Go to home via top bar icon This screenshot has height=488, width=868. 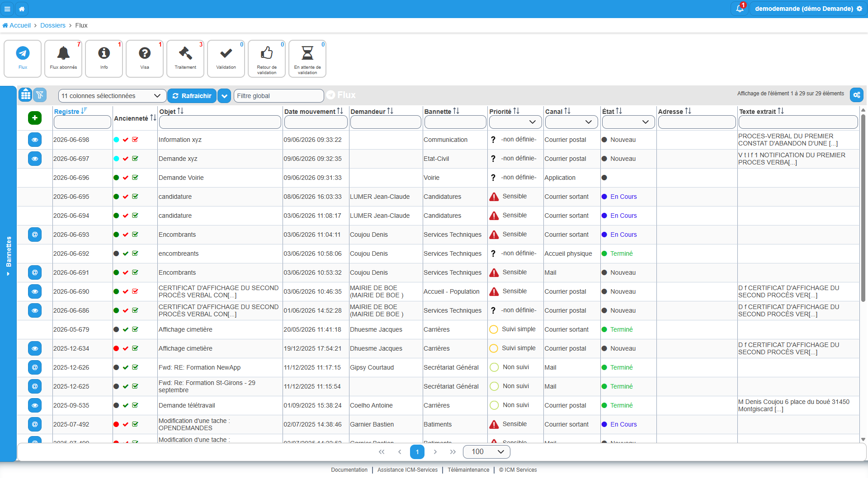coord(22,9)
